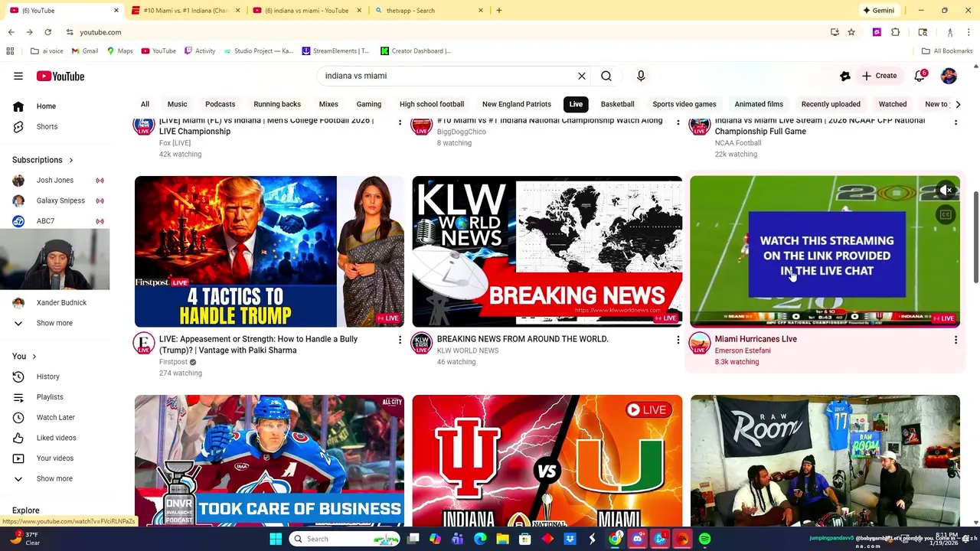
Task: Expand the Subscriptions section chevron
Action: coord(70,160)
